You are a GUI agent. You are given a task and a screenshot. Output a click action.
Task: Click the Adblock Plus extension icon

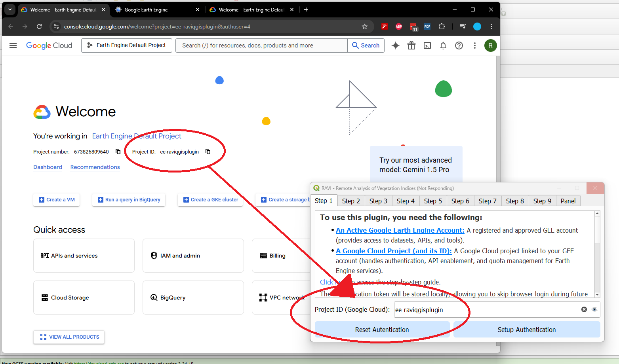pyautogui.click(x=399, y=27)
